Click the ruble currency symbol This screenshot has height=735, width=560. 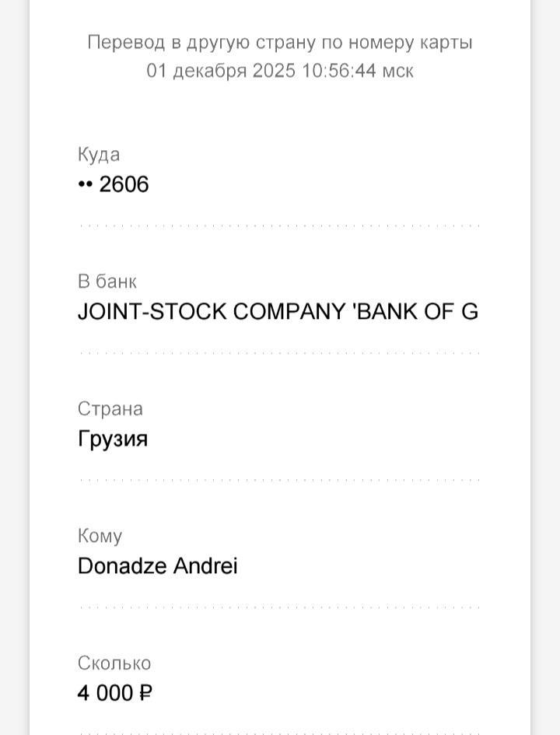point(145,693)
